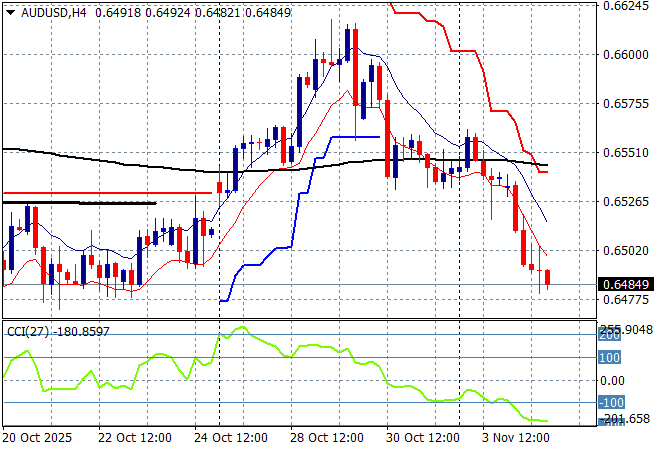Viewport: 660px width, 450px height.
Task: Click the CCI 0.00 level label
Action: point(612,380)
